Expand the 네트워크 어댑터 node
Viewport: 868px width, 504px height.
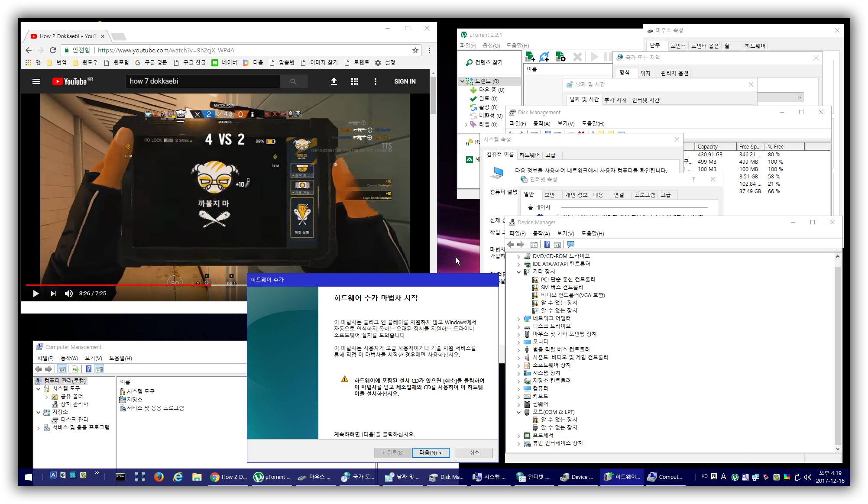tap(518, 319)
